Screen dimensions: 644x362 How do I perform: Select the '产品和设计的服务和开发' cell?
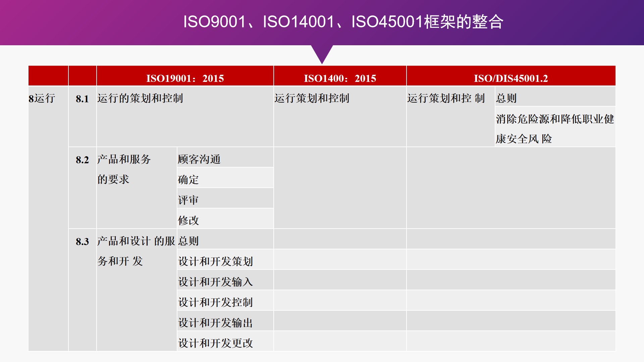click(x=137, y=290)
